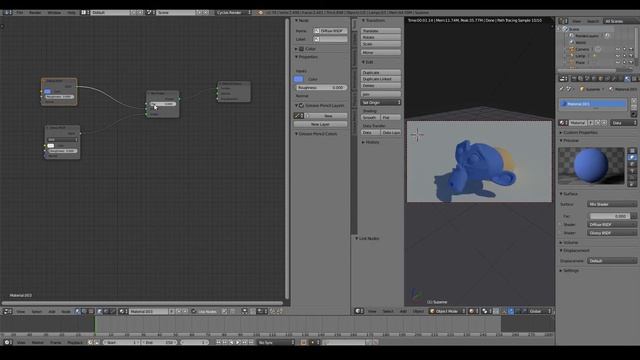Select flat plane preview type icon

pyautogui.click(x=632, y=151)
